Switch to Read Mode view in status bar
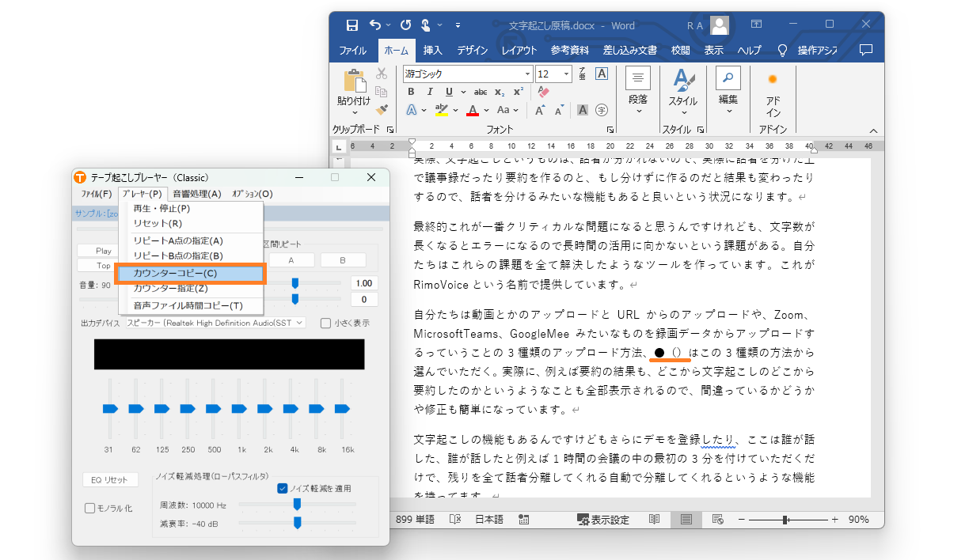The image size is (969, 560). point(654,520)
